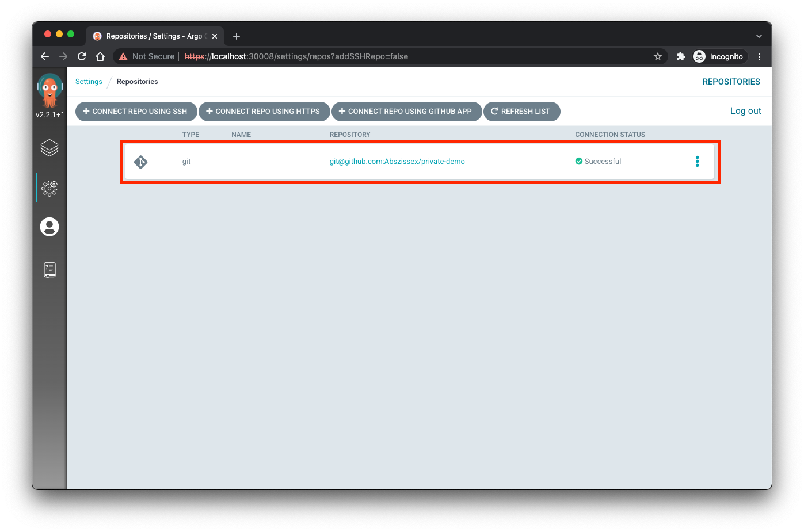804x532 pixels.
Task: Open the Documentation sidebar icon
Action: [49, 269]
